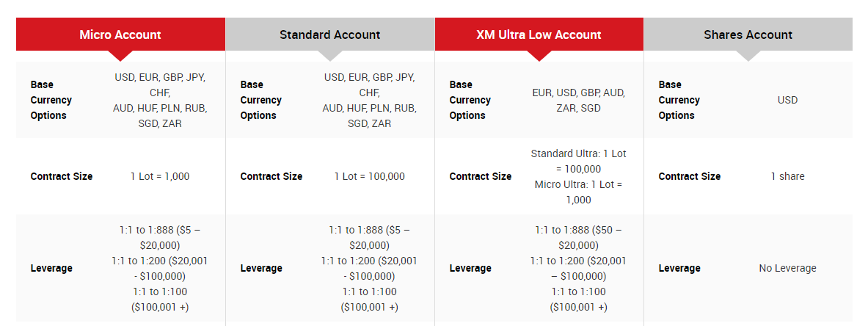Click Micro Account '1 Lot = 1,000' value

160,176
